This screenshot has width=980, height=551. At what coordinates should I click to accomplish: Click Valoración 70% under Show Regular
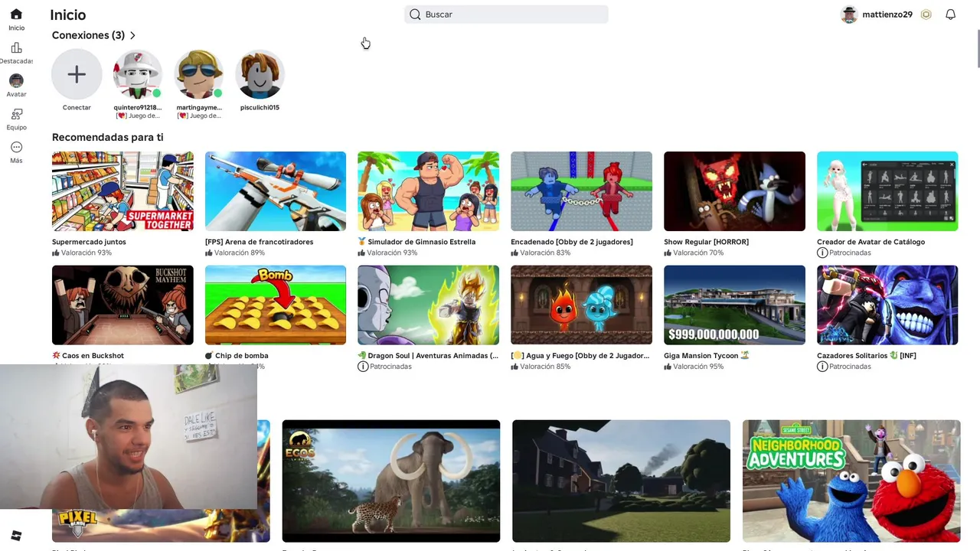[694, 253]
